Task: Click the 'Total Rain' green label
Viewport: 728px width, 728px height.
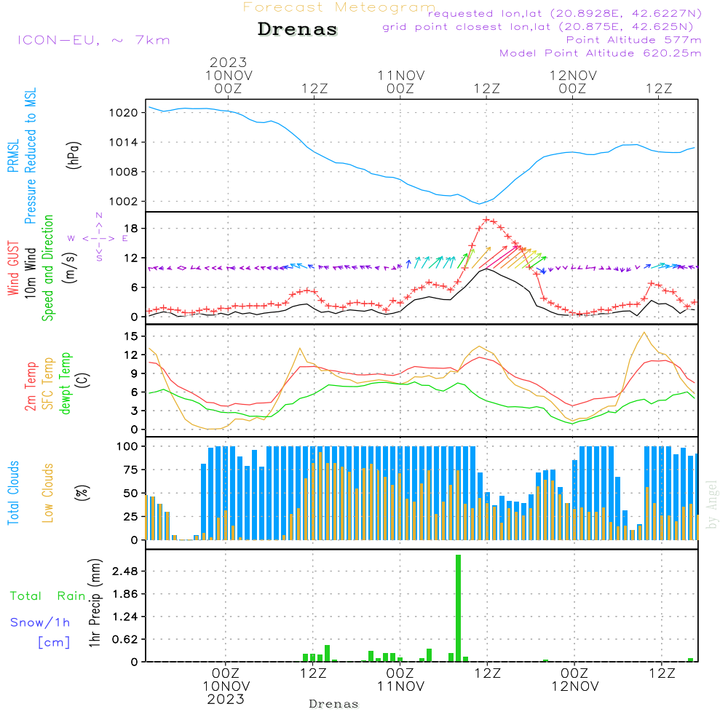Action: pos(48,596)
